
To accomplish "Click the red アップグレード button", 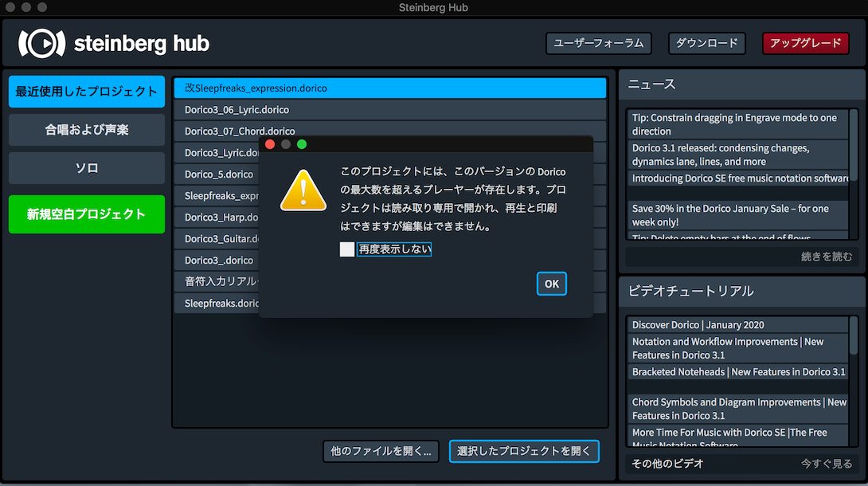I will click(805, 43).
